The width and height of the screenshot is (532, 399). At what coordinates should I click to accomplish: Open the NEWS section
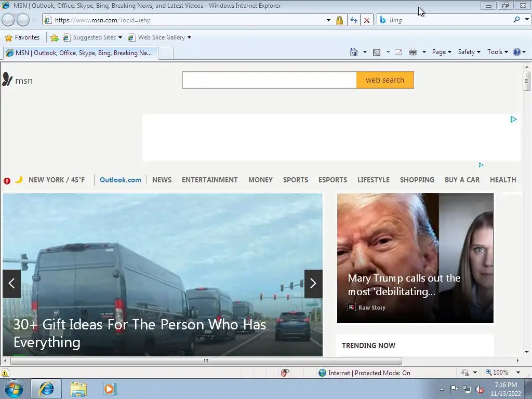coord(162,180)
